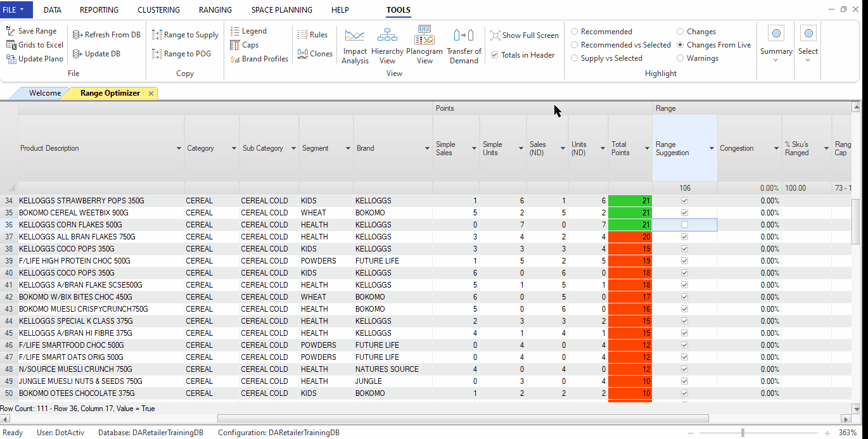Click Show Full Screen

[525, 35]
